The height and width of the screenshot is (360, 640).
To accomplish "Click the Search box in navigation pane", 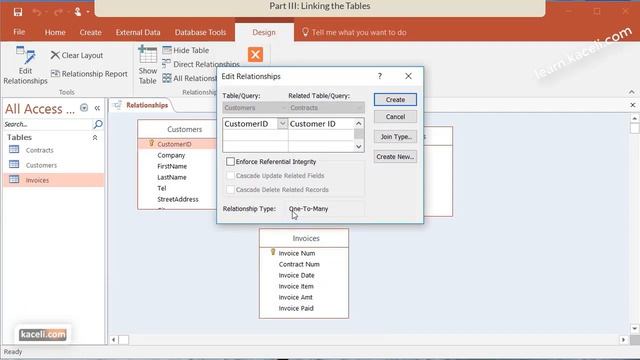I will coord(48,124).
